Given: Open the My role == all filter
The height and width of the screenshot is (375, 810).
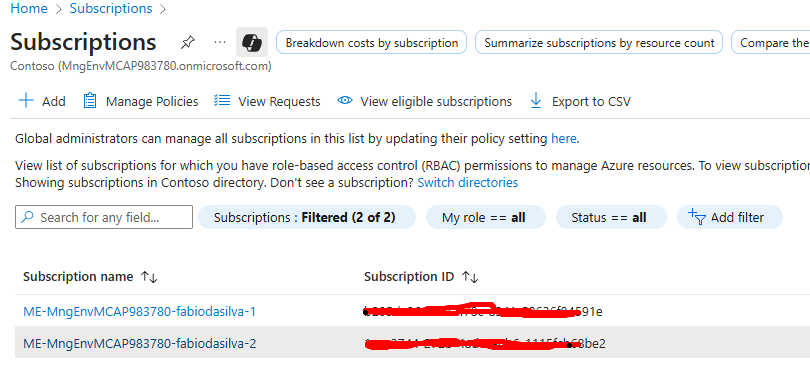Looking at the screenshot, I should click(x=486, y=217).
